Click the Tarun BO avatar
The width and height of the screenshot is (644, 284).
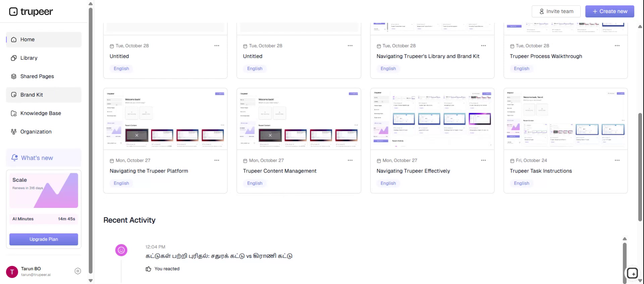pos(12,272)
